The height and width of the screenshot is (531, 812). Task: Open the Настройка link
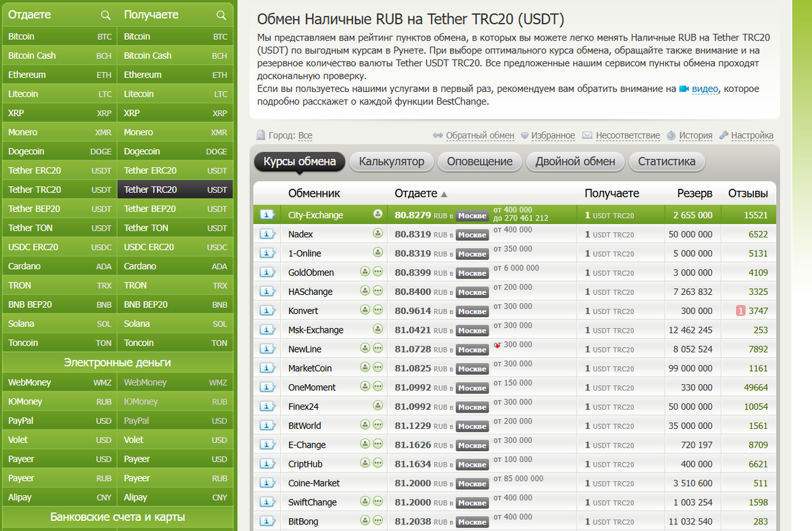coord(752,135)
